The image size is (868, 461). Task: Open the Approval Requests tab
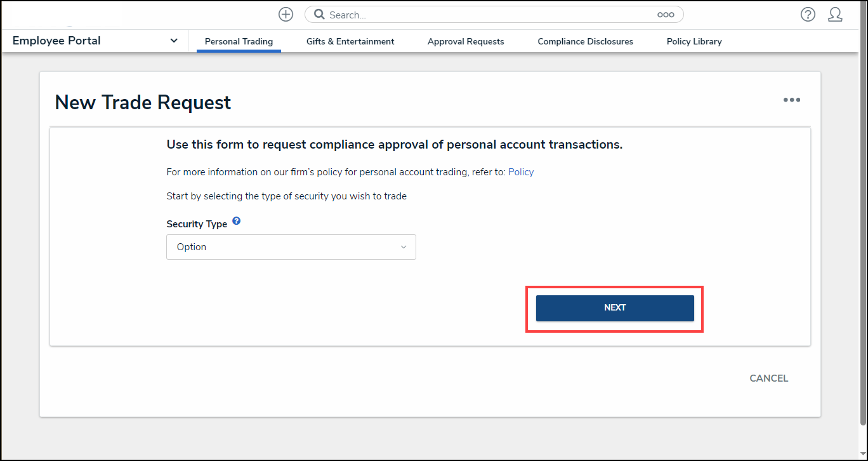coord(466,41)
